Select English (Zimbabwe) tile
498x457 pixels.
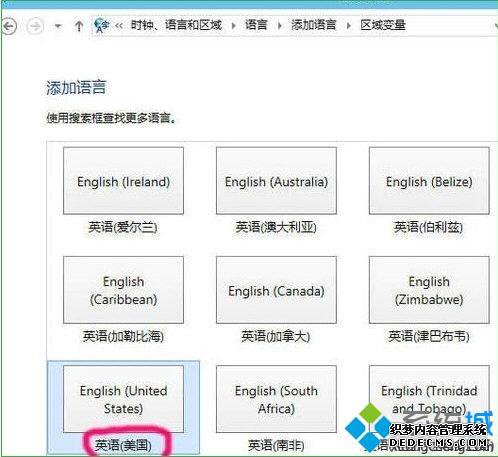tap(429, 290)
